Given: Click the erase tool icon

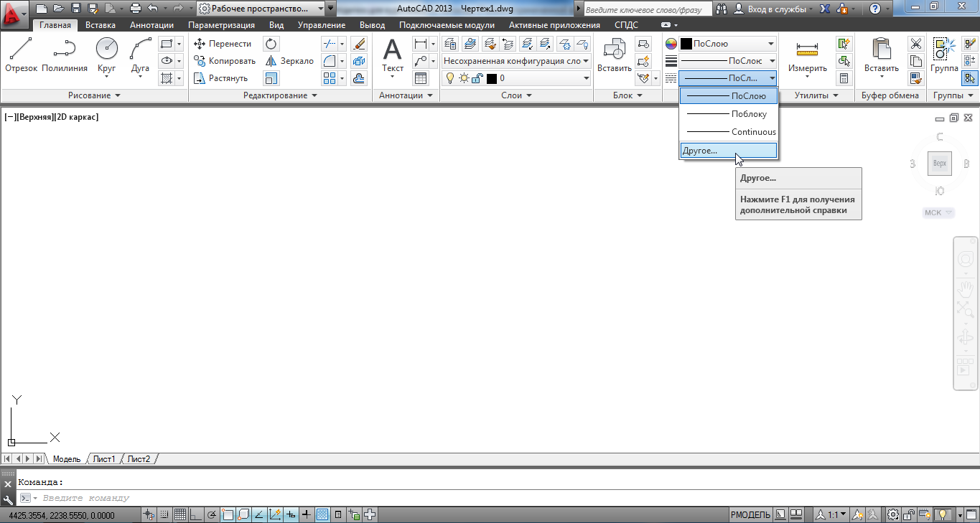Looking at the screenshot, I should [x=359, y=44].
